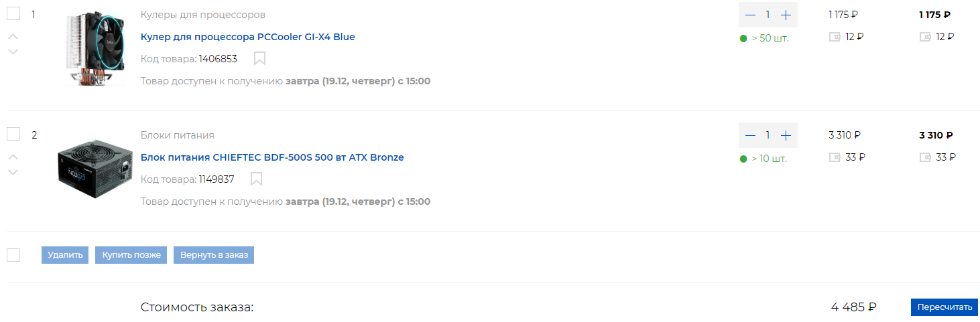This screenshot has height=322, width=980.
Task: Move item 1 up in the list
Action: (x=13, y=36)
